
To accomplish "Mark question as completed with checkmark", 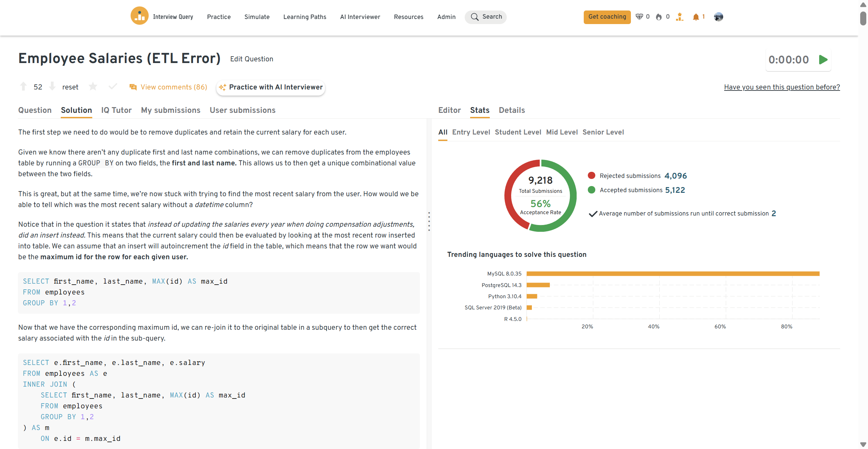I will click(113, 87).
